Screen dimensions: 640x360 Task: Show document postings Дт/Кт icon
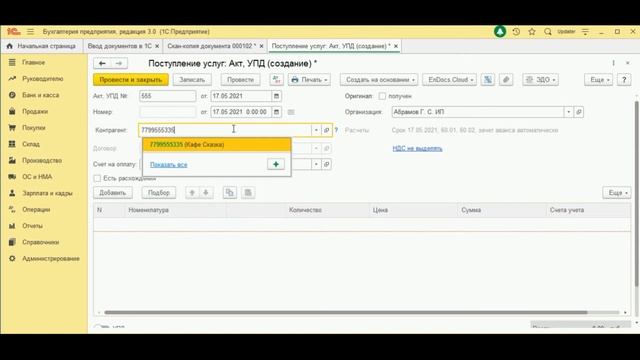[276, 80]
